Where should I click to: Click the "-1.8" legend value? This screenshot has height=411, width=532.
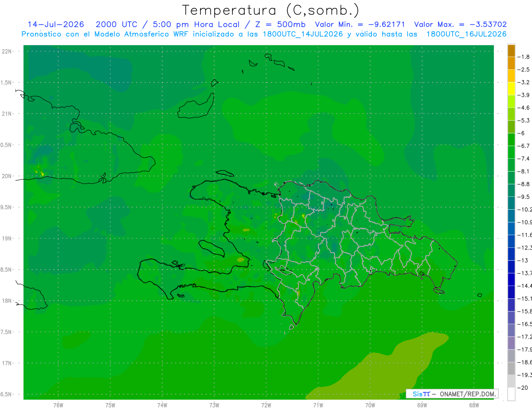coord(524,57)
